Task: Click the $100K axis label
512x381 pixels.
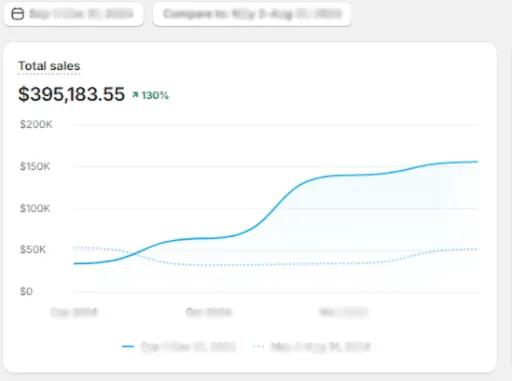Action: click(35, 208)
